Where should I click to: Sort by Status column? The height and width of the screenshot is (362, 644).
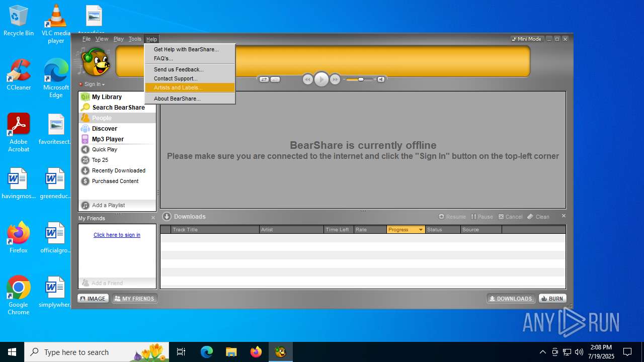(443, 229)
